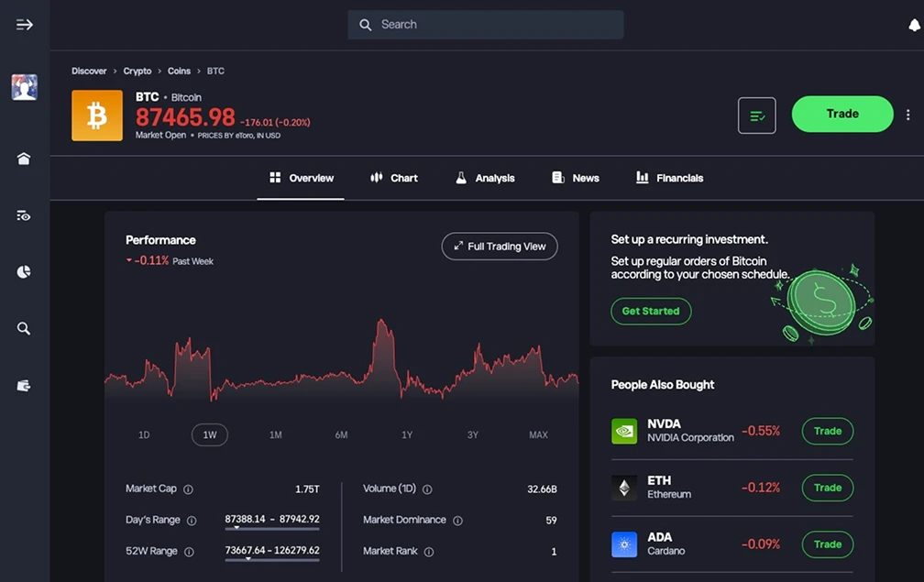Switch to the Chart tab
Screen dimensions: 924x582
[x=394, y=178]
